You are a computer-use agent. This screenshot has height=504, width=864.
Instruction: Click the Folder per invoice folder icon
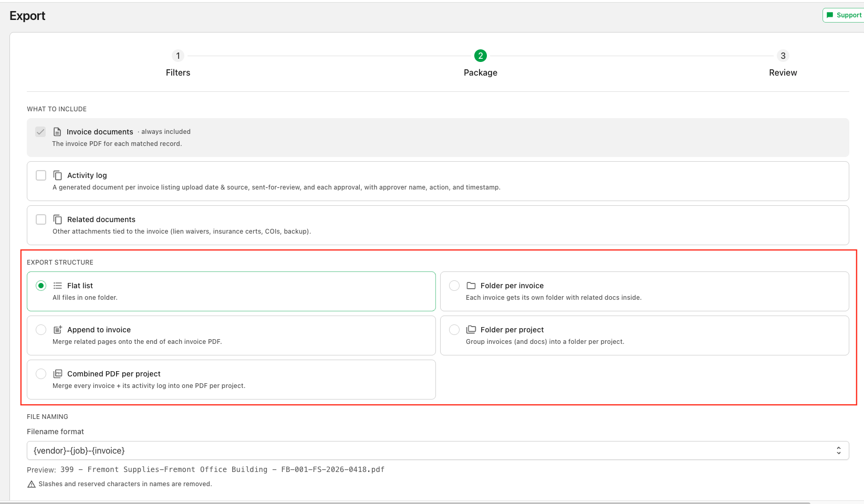[x=471, y=286]
